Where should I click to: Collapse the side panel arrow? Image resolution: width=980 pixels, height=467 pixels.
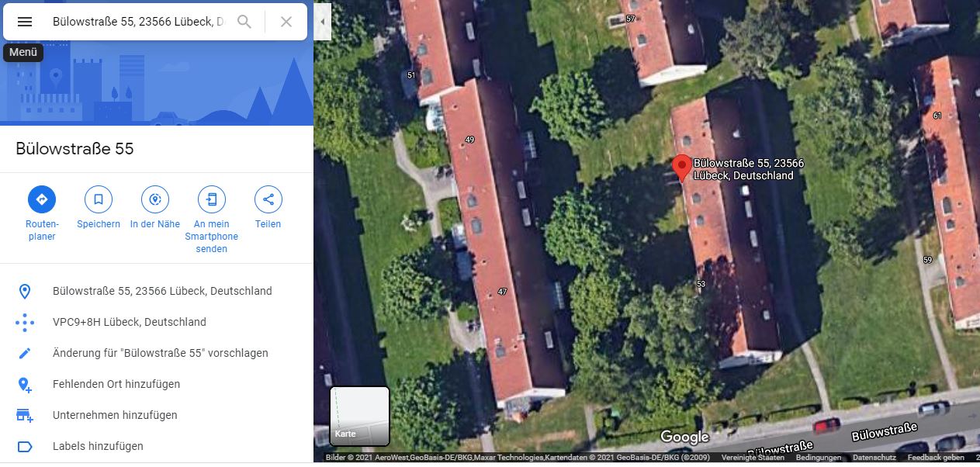point(323,22)
